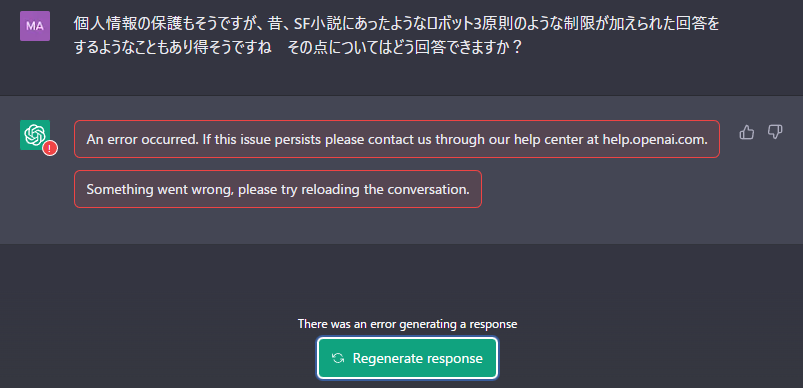Click the thumbs down feedback icon
803x388 pixels.
pyautogui.click(x=775, y=133)
